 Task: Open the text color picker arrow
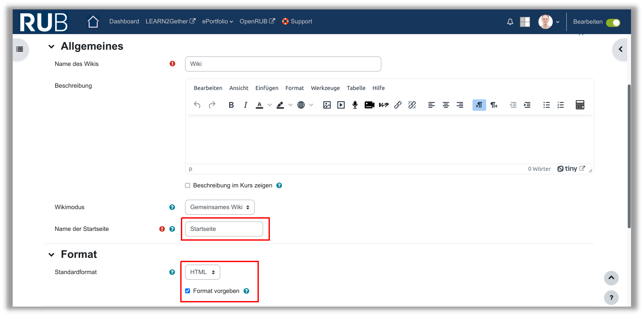270,105
